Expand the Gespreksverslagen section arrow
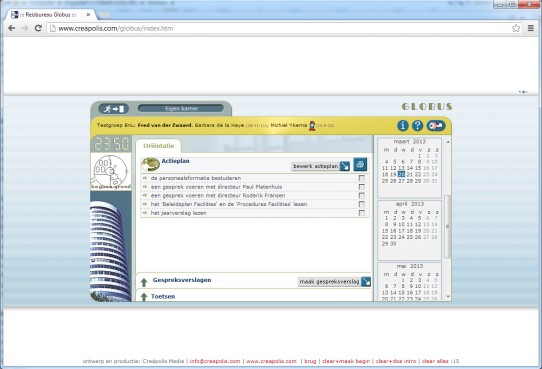The height and width of the screenshot is (369, 542). [144, 282]
